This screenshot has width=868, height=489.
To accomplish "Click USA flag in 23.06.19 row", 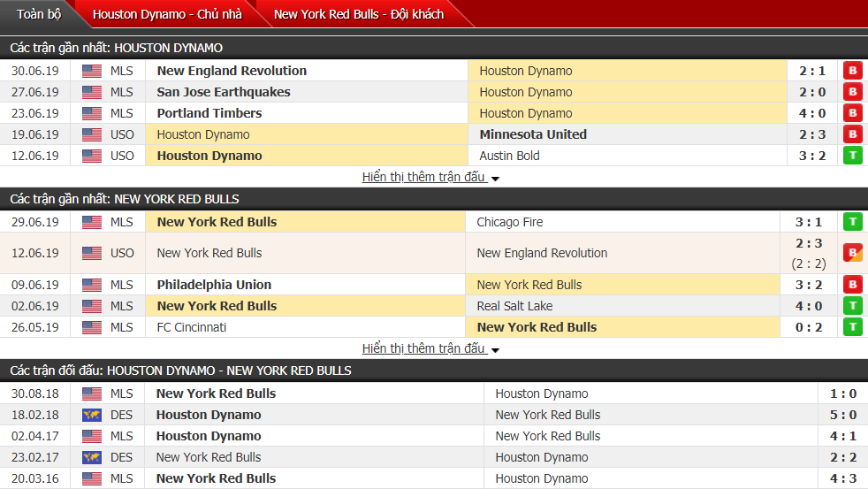I will (92, 113).
